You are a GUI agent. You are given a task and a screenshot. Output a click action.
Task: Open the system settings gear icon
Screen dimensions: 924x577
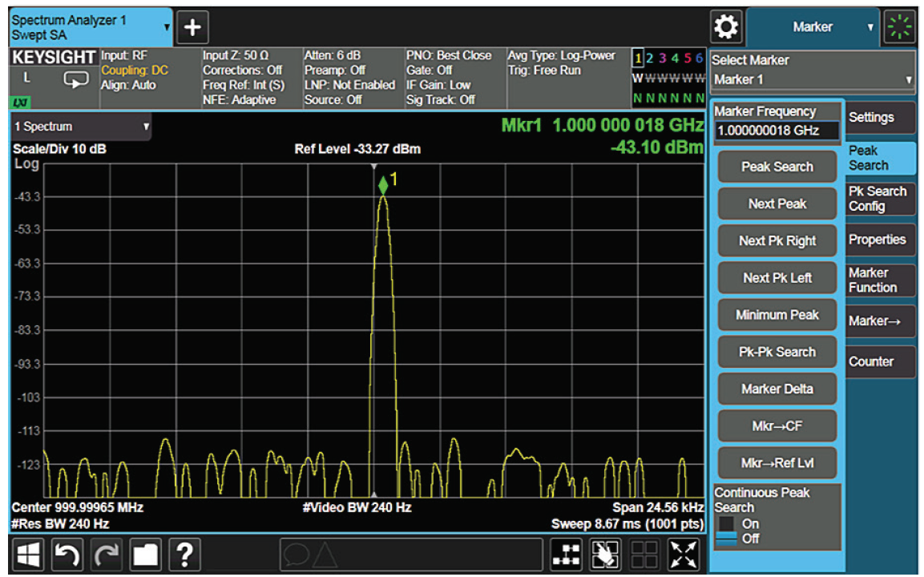click(x=725, y=27)
